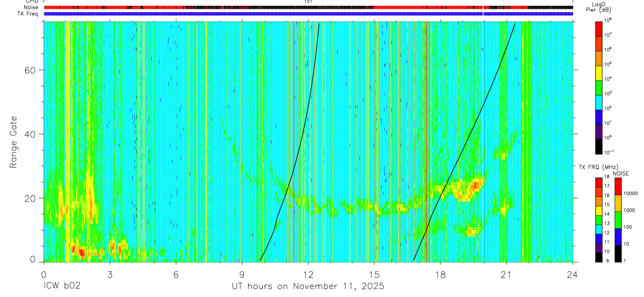The image size is (644, 297).
Task: Click the green segment of the Lag0 Pwr colorbar
Action: (x=598, y=87)
